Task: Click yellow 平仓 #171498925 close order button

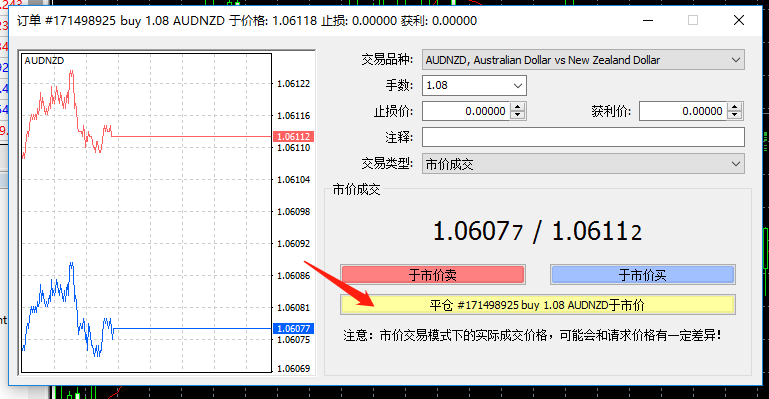Action: [538, 305]
